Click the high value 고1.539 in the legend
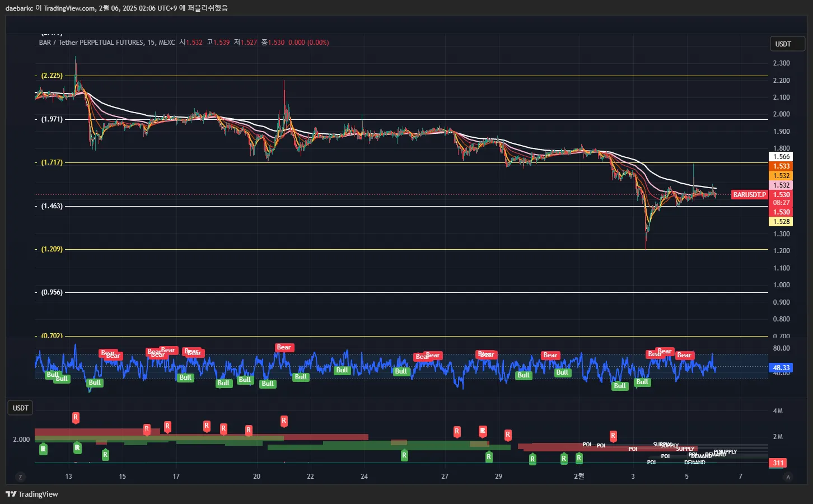This screenshot has height=504, width=813. tap(218, 43)
